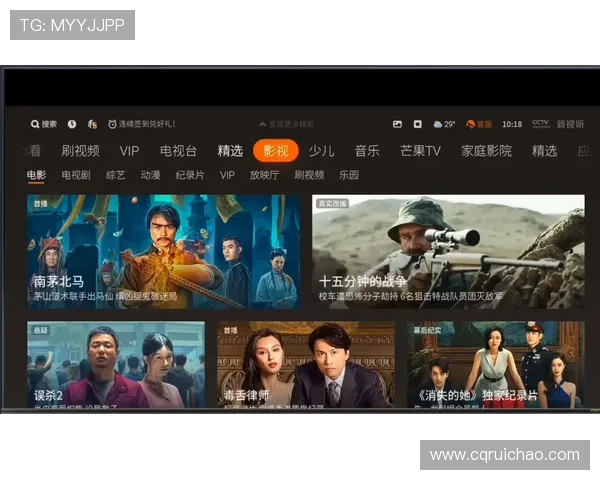Switch to the first VIP main tab

point(129,151)
